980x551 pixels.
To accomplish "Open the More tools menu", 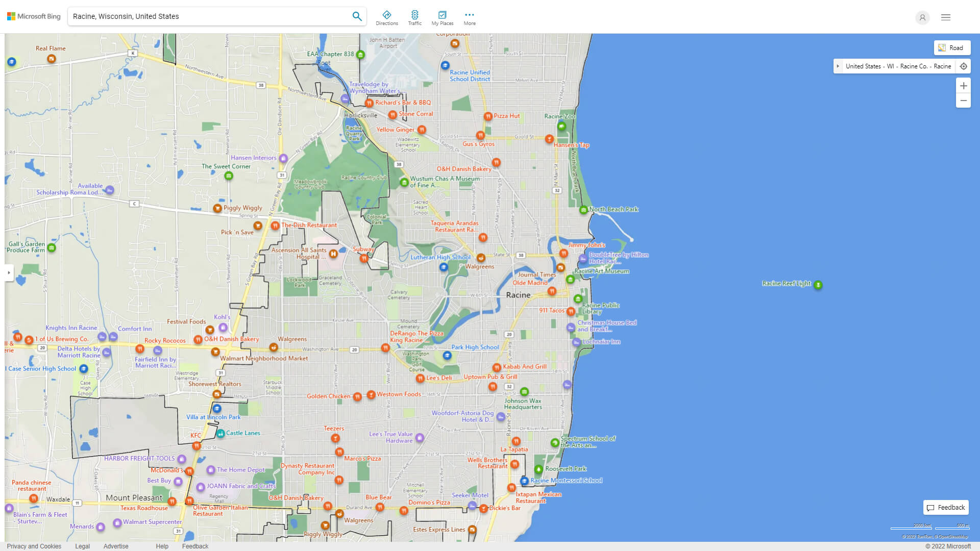I will click(x=469, y=17).
